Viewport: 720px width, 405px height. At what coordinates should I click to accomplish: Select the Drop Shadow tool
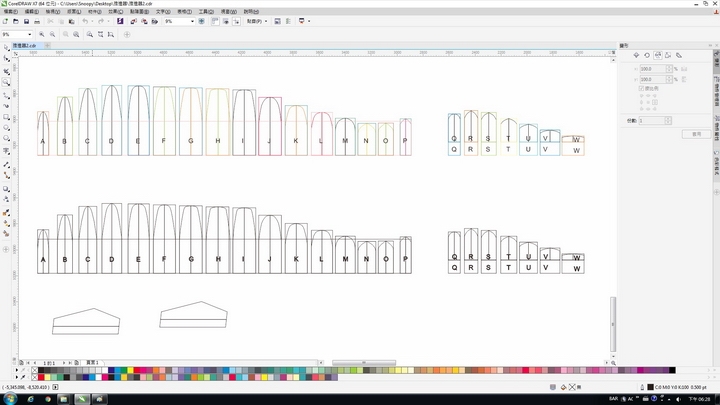[x=6, y=189]
